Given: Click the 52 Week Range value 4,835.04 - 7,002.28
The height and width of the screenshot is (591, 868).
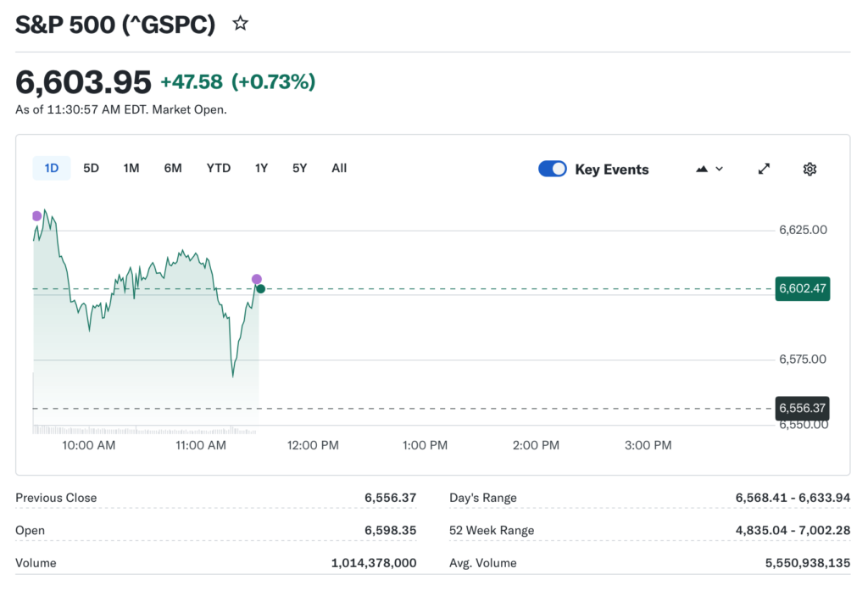Looking at the screenshot, I should pyautogui.click(x=793, y=531).
